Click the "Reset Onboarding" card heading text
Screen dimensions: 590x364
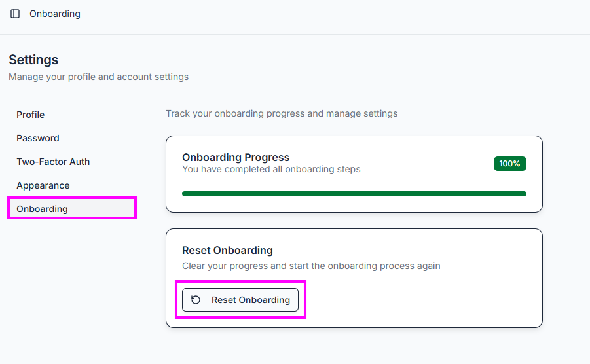pos(227,250)
